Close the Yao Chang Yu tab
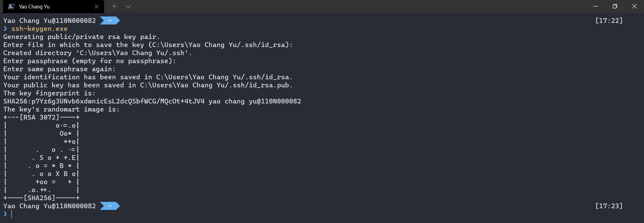This screenshot has height=223, width=644. click(97, 6)
